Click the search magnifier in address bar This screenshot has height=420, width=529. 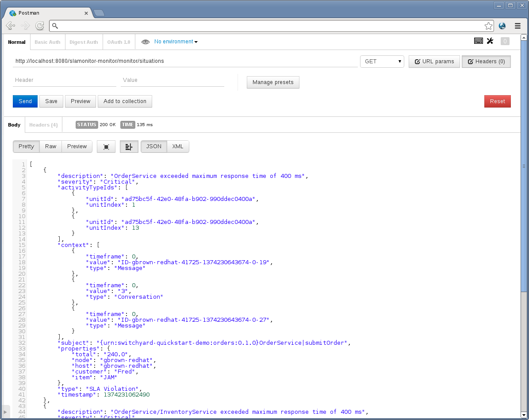55,26
